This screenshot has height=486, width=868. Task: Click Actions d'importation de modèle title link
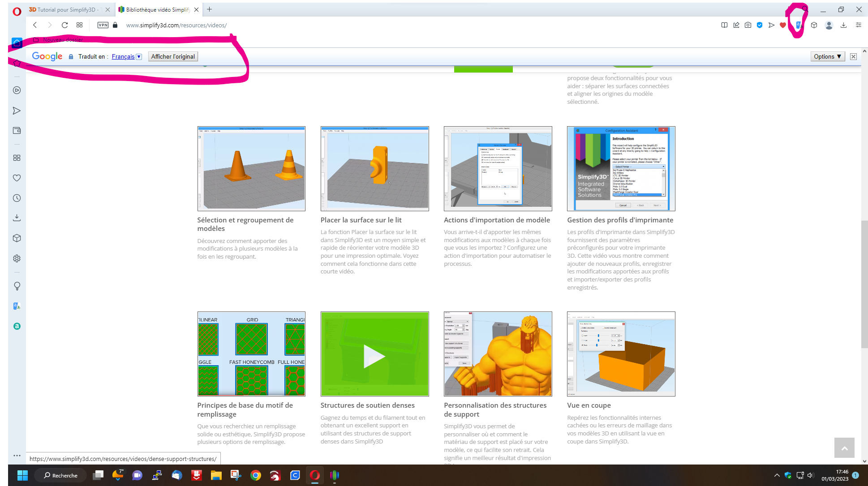[x=497, y=220]
